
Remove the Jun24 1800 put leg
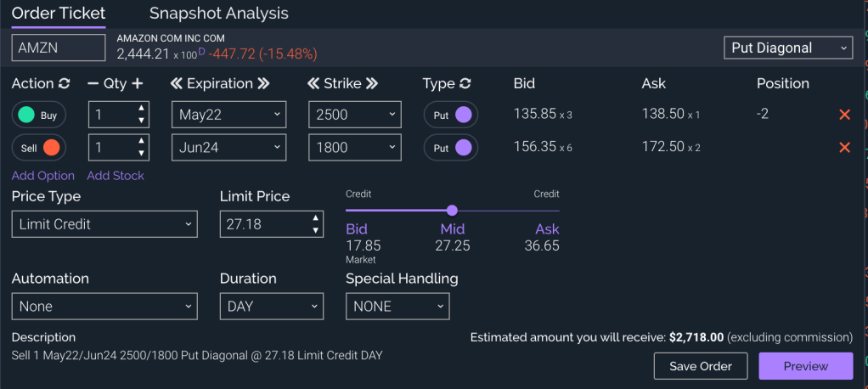tap(844, 148)
